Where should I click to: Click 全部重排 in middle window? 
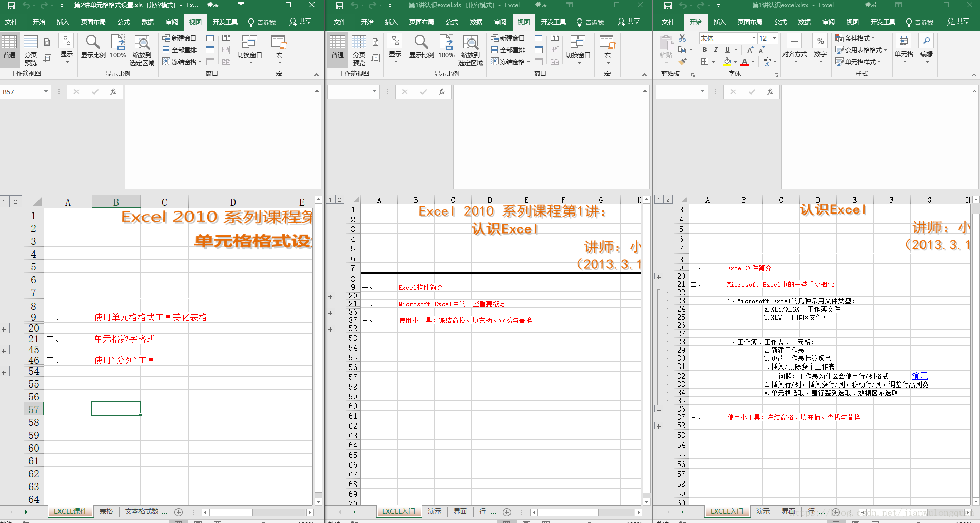pyautogui.click(x=508, y=50)
